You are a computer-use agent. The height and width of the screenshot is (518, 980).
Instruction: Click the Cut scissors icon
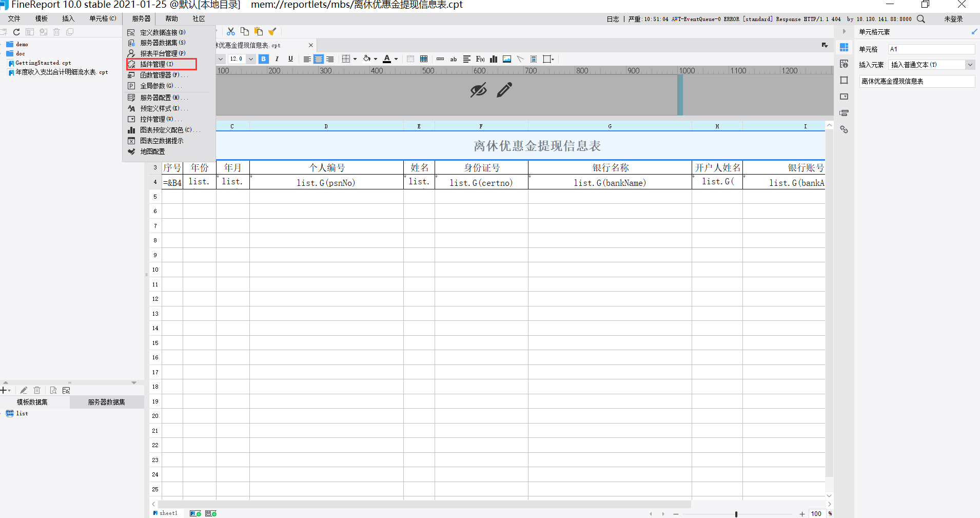[231, 32]
